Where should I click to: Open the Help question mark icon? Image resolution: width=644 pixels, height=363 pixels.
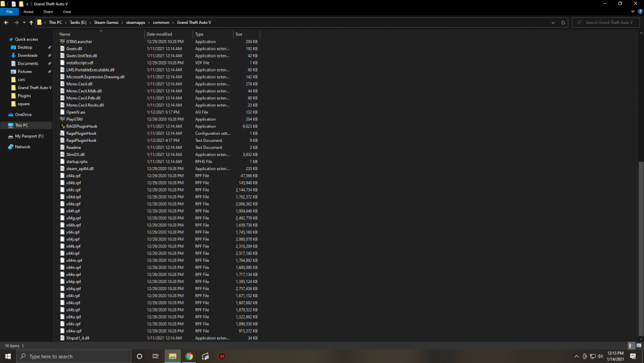click(640, 12)
